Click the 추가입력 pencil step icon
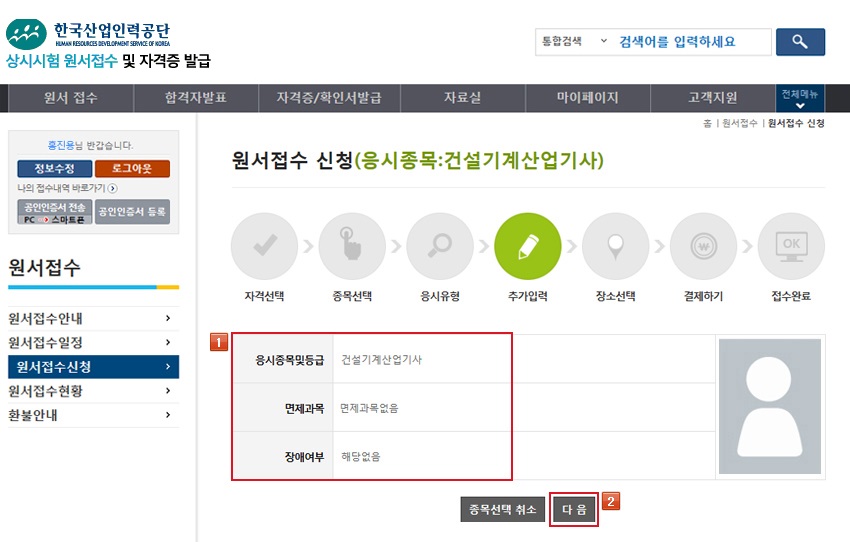Screen dimensions: 850x542 527,246
